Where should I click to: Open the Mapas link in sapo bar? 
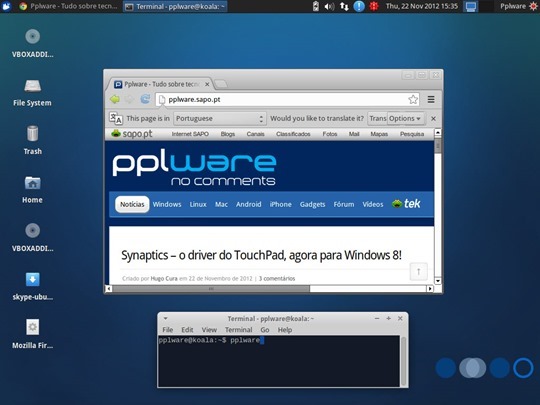379,134
